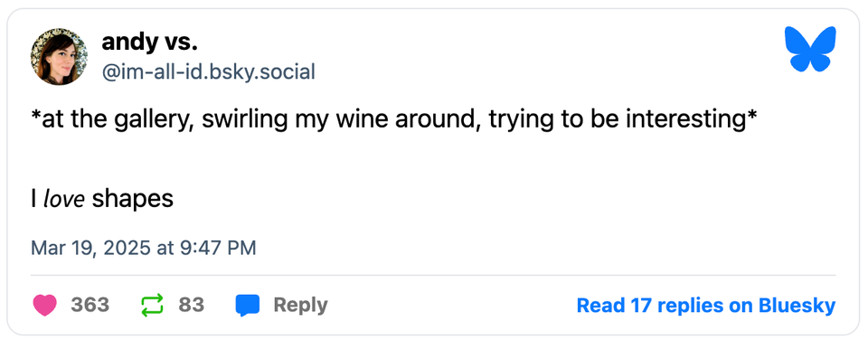Viewport: 868px width, 340px height.
Task: Click the word "shapes" in the post
Action: click(133, 200)
